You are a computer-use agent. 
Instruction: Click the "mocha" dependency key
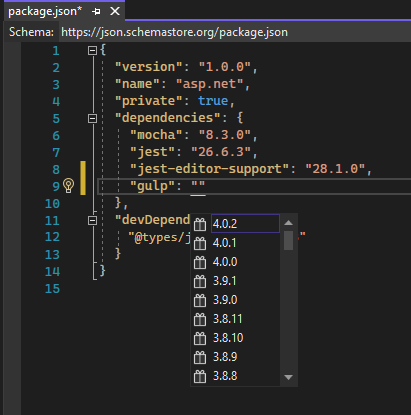click(156, 135)
